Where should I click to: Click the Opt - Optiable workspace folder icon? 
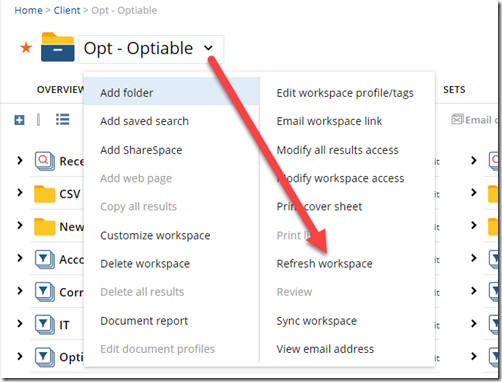click(x=57, y=47)
